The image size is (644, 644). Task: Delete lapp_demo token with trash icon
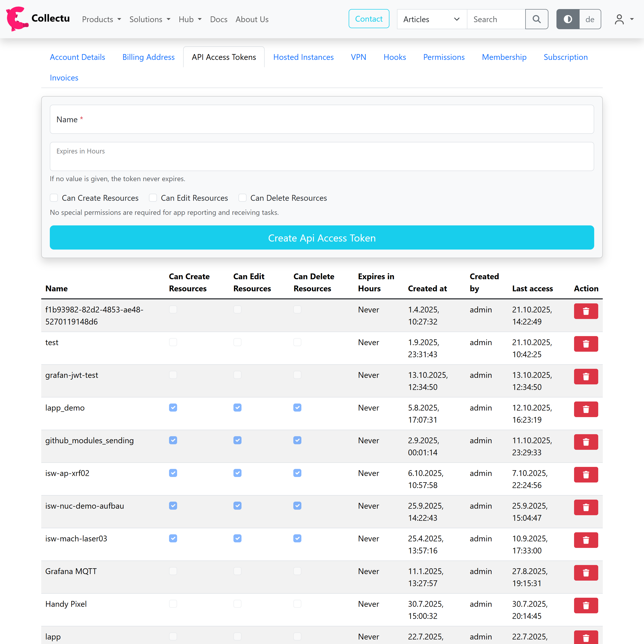[586, 409]
